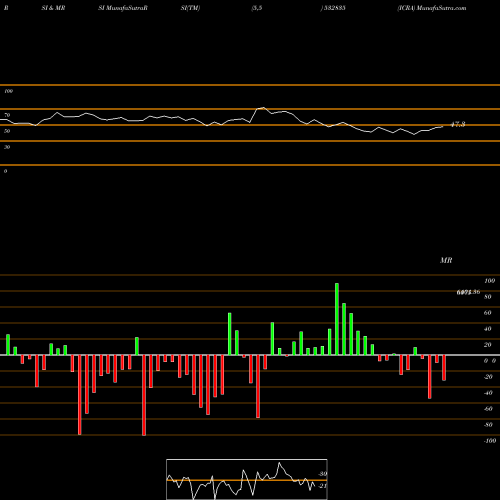Click the 80 label on MR axis
Screen dimensions: 500x500
coord(487,297)
